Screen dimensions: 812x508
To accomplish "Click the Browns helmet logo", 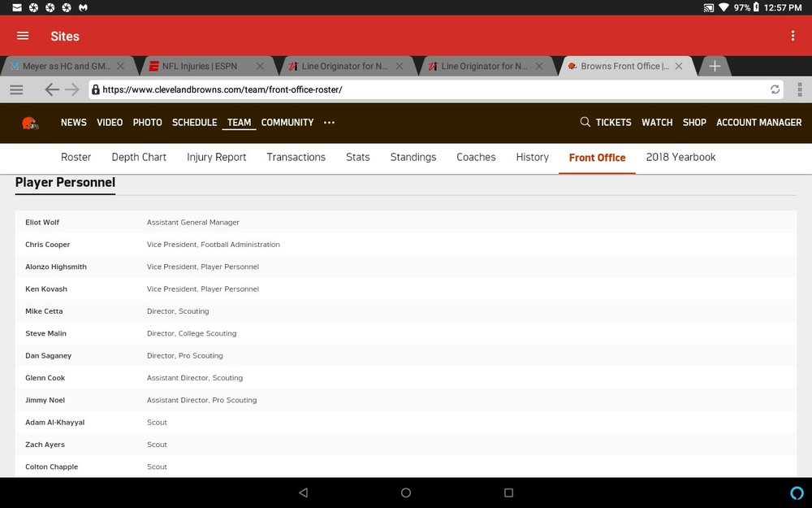I will point(30,123).
